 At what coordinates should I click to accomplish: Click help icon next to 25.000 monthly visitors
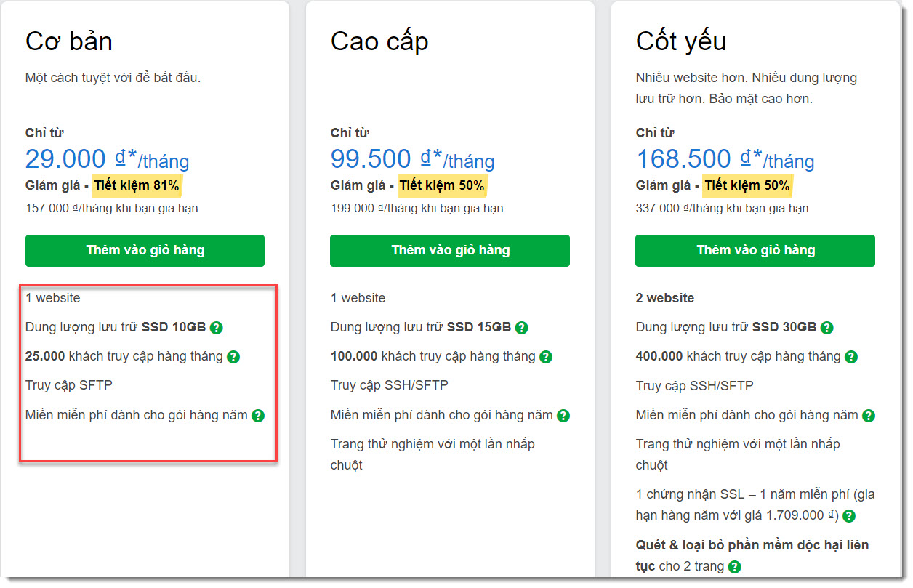pyautogui.click(x=233, y=357)
